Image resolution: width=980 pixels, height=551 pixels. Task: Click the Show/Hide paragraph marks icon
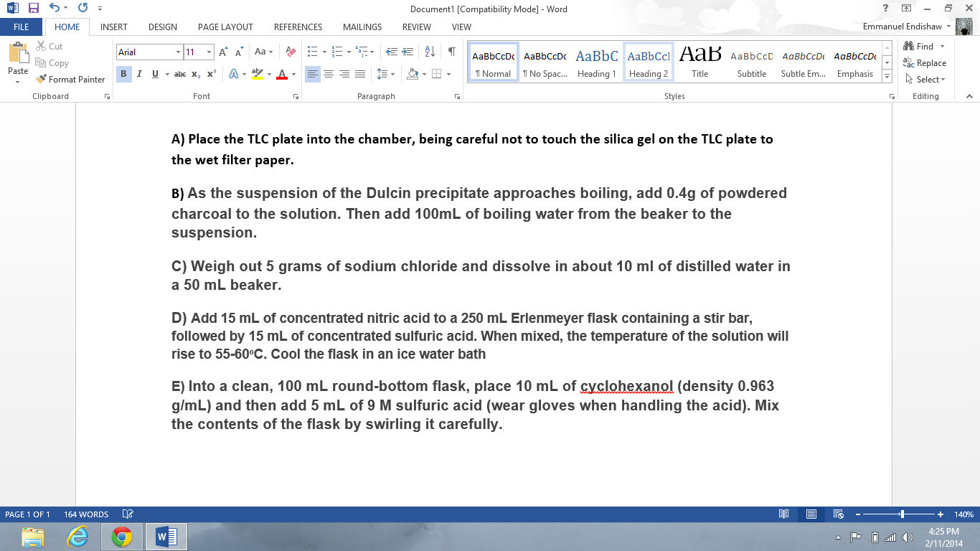coord(451,52)
